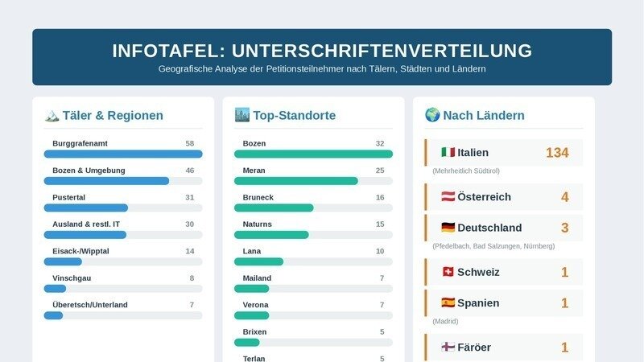Click the Austrian flag next to Österreich
644x362 pixels.
pyautogui.click(x=448, y=196)
